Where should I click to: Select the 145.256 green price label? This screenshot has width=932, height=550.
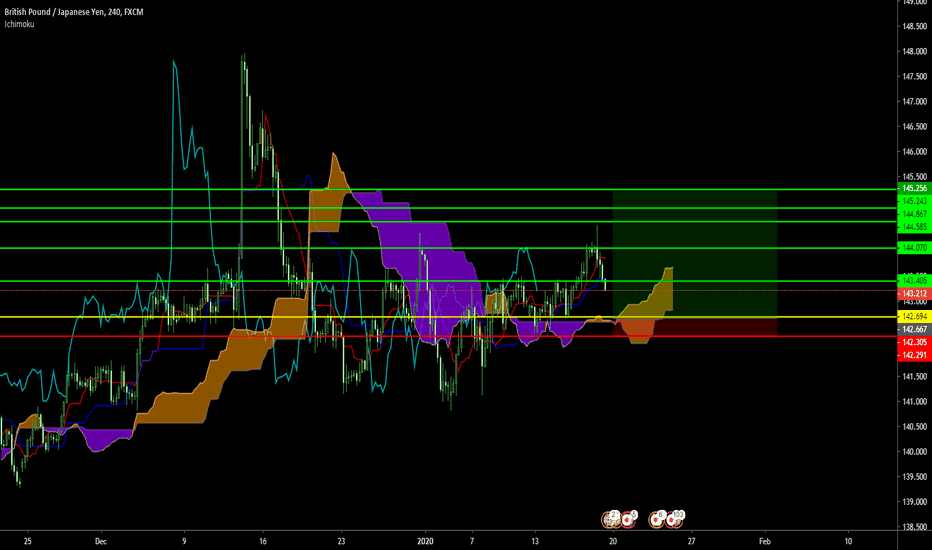coord(913,188)
